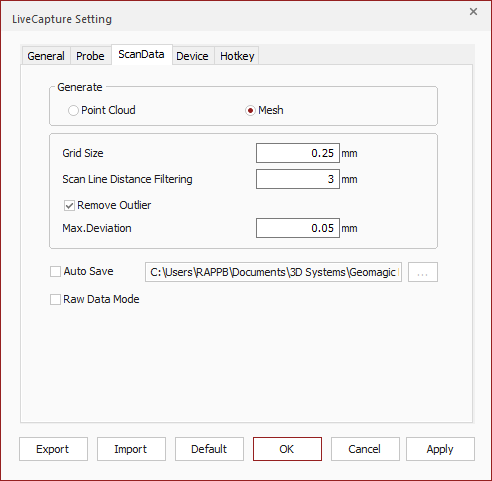The height and width of the screenshot is (481, 492).
Task: Close the LiveCapture Setting window
Action: tap(473, 12)
